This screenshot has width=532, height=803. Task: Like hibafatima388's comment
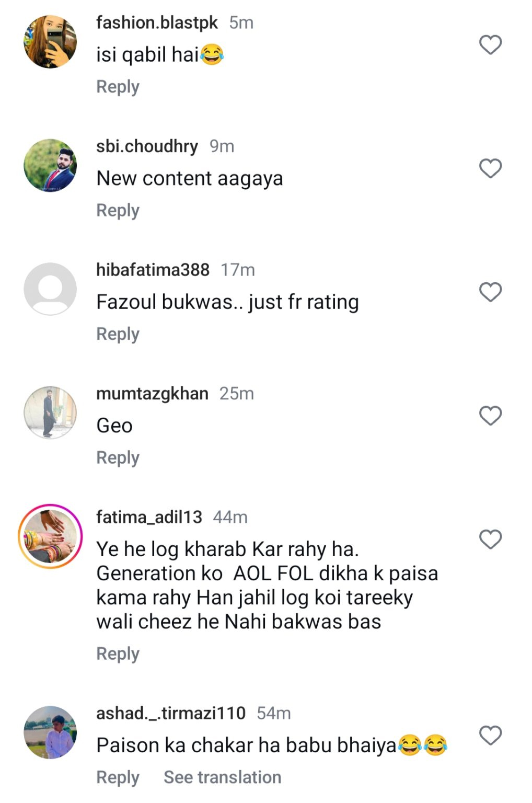pos(490,292)
